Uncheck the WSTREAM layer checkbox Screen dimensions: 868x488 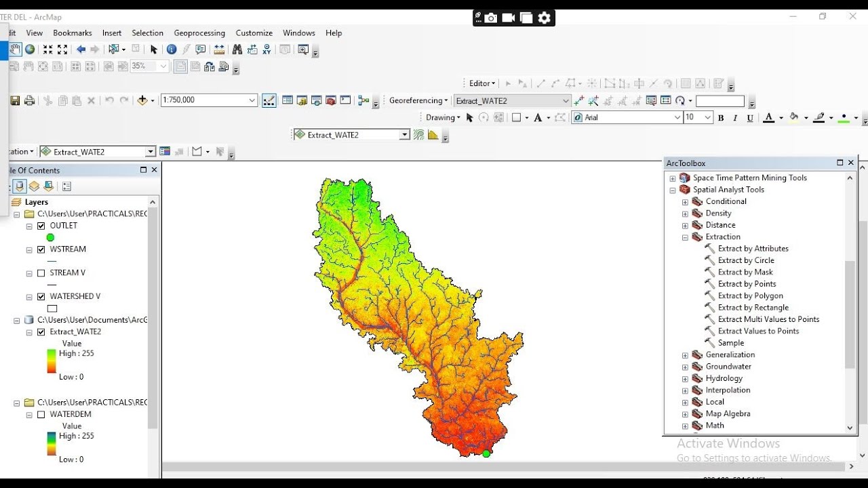pos(41,249)
